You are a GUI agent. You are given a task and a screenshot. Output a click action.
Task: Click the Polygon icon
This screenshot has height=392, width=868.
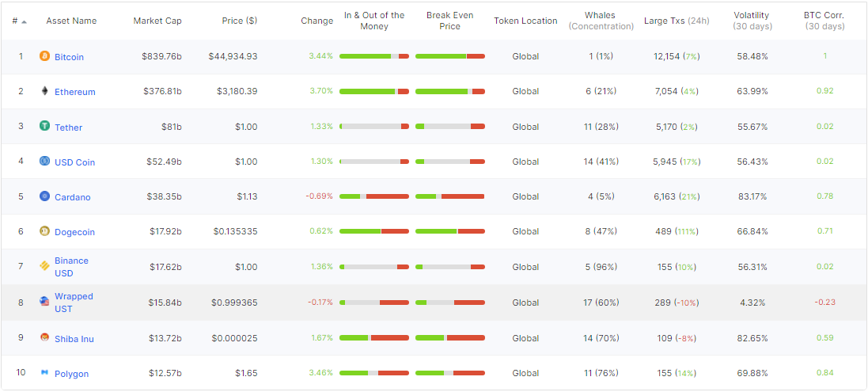pyautogui.click(x=45, y=373)
